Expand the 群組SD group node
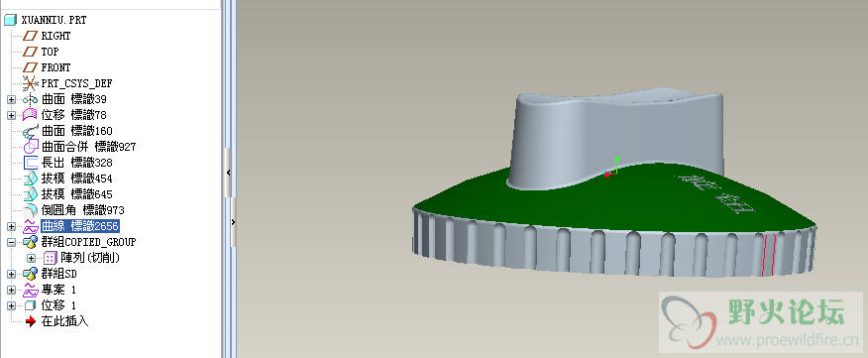Screen dimensions: 868x358 tap(11, 274)
